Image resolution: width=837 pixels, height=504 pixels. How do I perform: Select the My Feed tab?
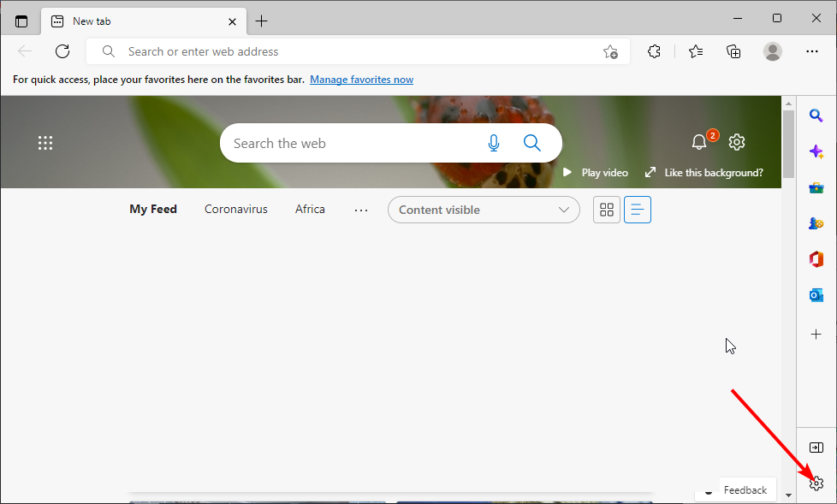[x=153, y=210]
